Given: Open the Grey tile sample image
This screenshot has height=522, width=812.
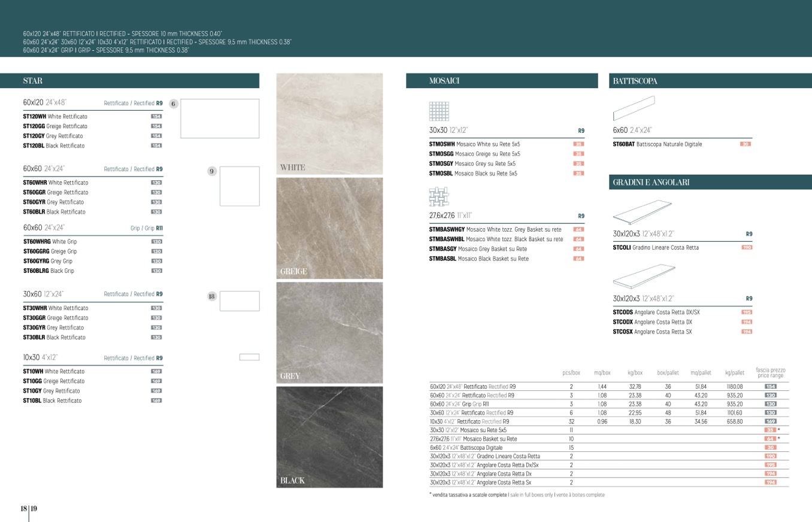Looking at the screenshot, I should (329, 332).
